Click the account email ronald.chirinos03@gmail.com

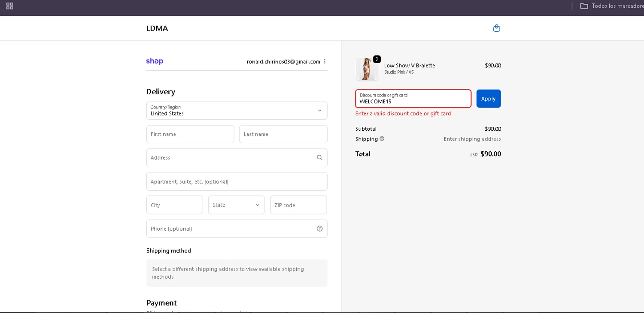[x=283, y=62]
